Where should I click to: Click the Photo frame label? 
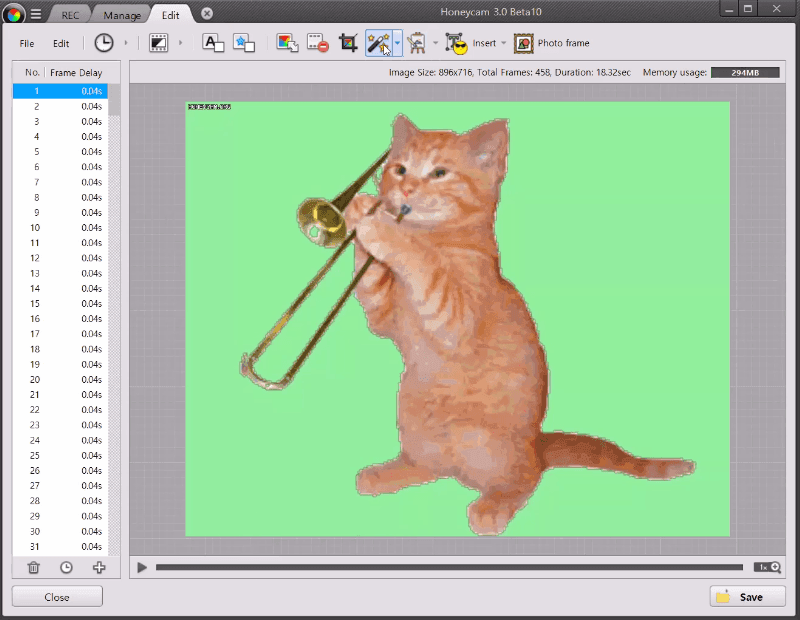[563, 43]
